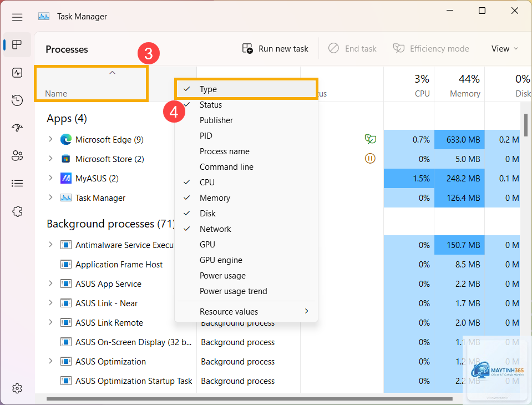Select Power usage trend menu entry
Viewport: 532px width, 405px height.
[246, 291]
